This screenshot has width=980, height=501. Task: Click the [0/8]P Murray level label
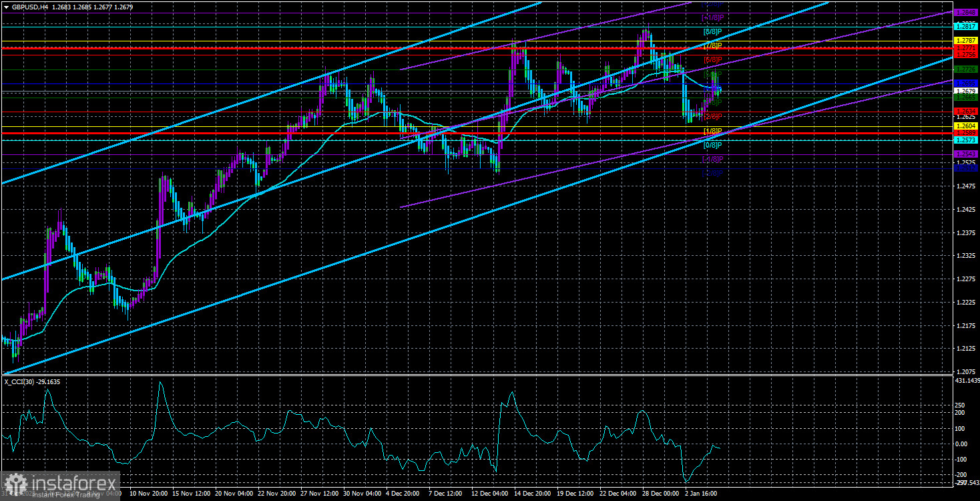tap(712, 145)
